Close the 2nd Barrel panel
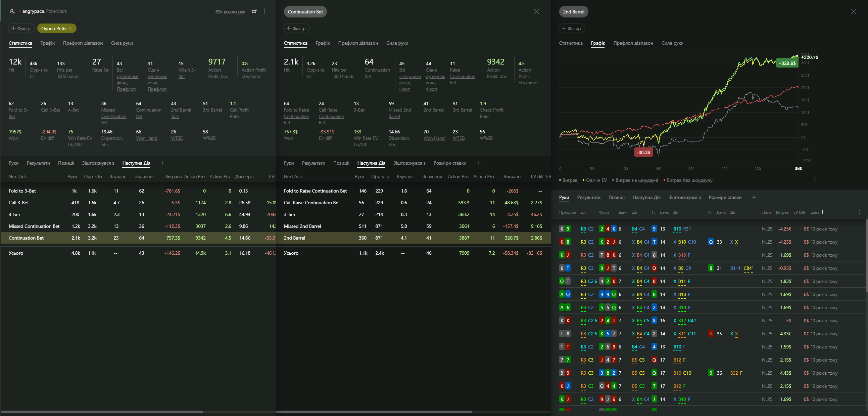 [x=853, y=11]
